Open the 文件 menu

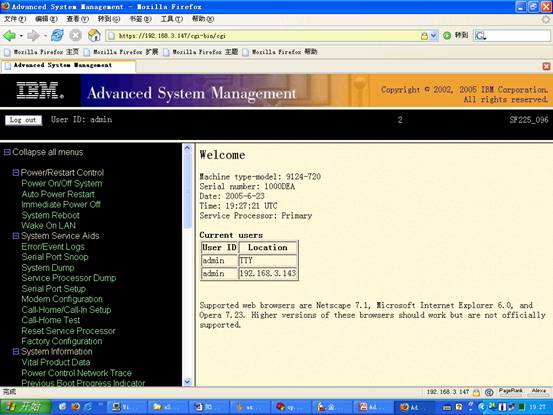15,19
